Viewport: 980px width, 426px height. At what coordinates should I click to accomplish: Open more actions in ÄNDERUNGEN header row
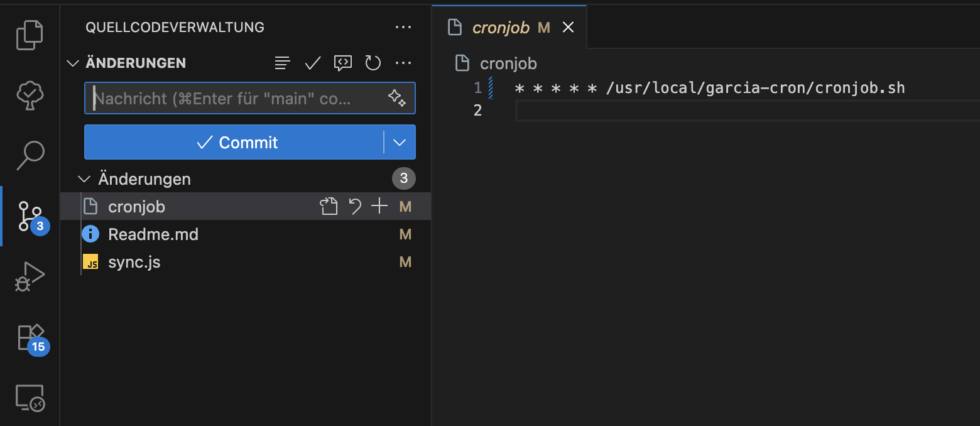tap(403, 63)
